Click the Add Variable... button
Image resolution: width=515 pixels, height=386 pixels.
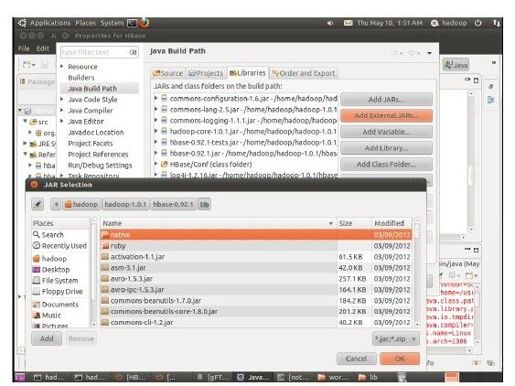[x=386, y=132]
